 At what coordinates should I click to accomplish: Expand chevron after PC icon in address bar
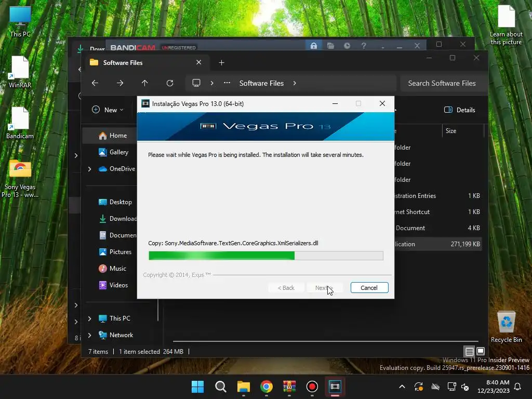click(x=212, y=83)
